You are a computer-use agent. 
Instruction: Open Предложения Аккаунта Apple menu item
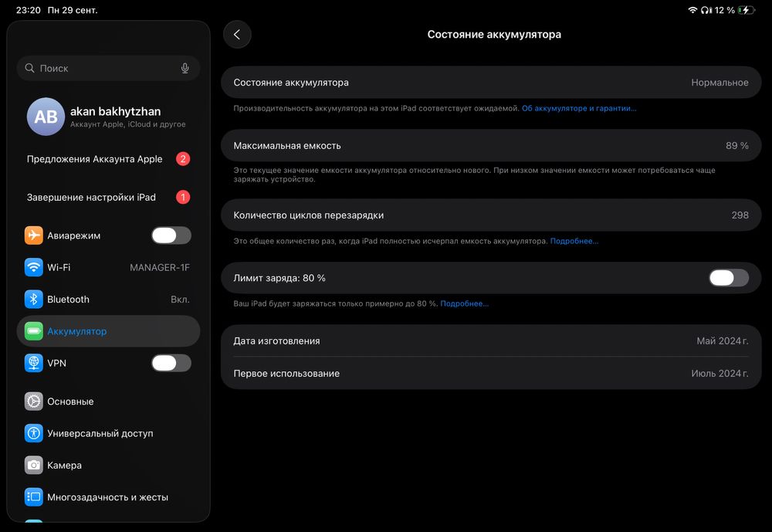95,159
